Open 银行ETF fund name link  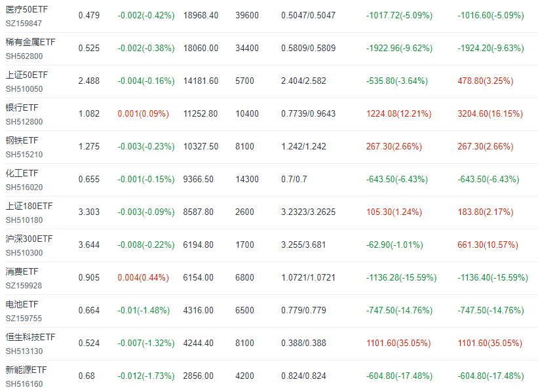click(22, 108)
